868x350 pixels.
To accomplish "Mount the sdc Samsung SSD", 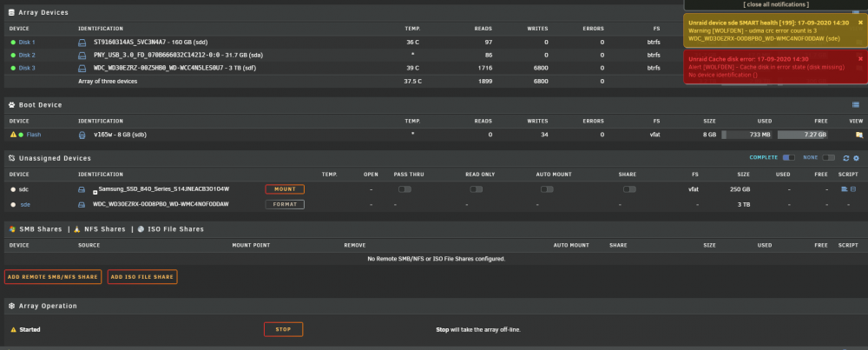I will click(285, 189).
